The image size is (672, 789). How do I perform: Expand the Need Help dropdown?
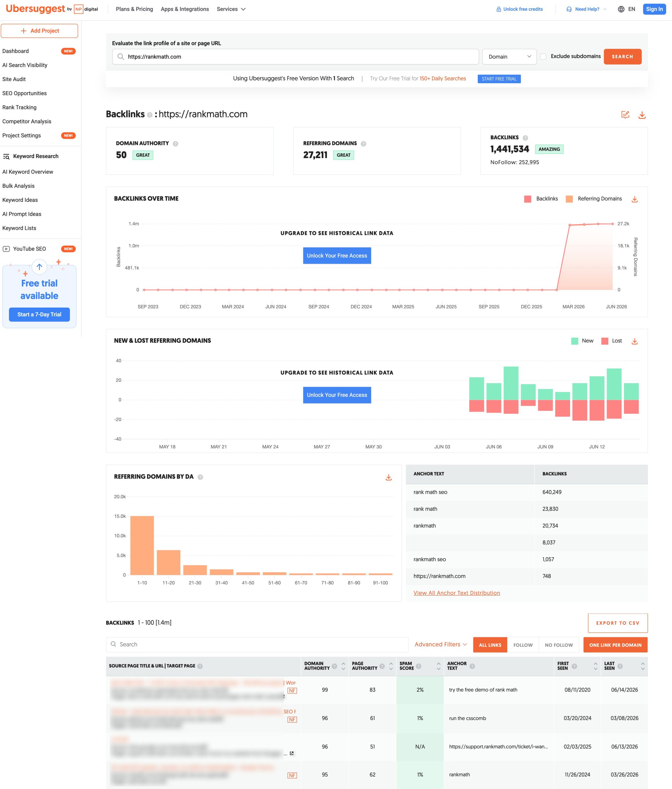tap(586, 9)
